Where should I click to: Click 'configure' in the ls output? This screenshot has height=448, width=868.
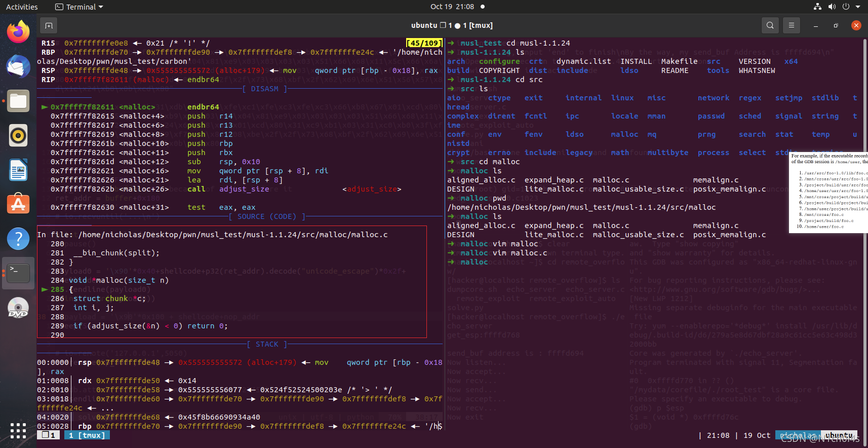[499, 61]
